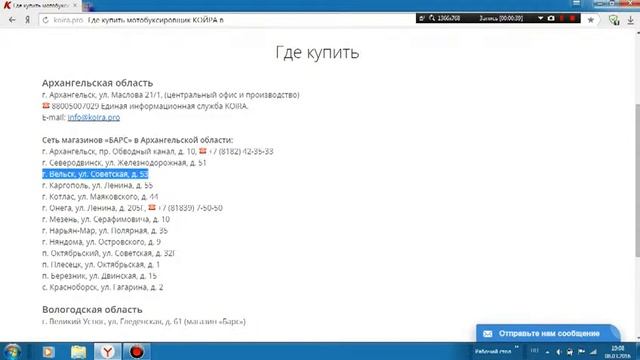This screenshot has width=640, height=360.
Task: Select 'г. Архангельск, ул. Маслова 21/1' line
Action: tap(171, 95)
